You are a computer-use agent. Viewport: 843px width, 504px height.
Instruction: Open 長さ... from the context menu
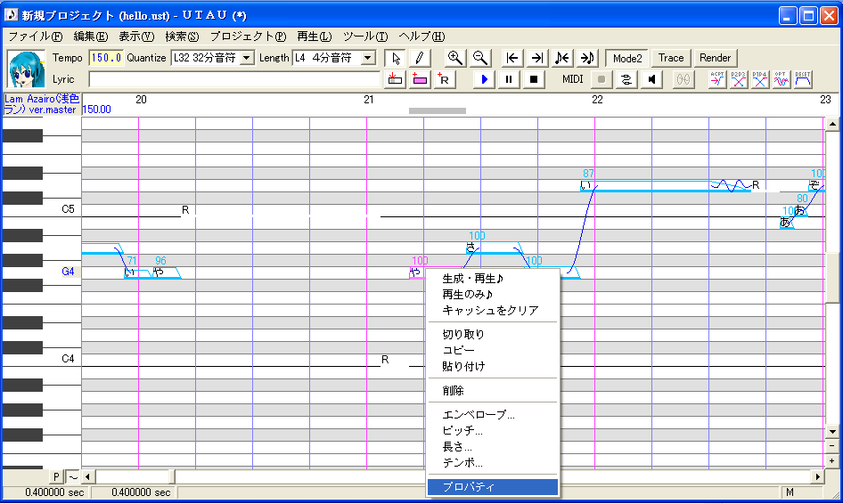pos(493,446)
